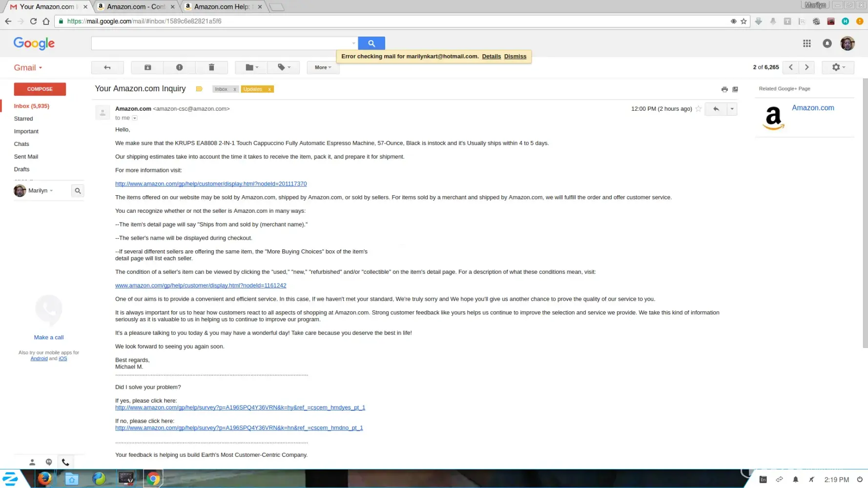Open the Important folder
The height and width of the screenshot is (488, 868).
[26, 131]
